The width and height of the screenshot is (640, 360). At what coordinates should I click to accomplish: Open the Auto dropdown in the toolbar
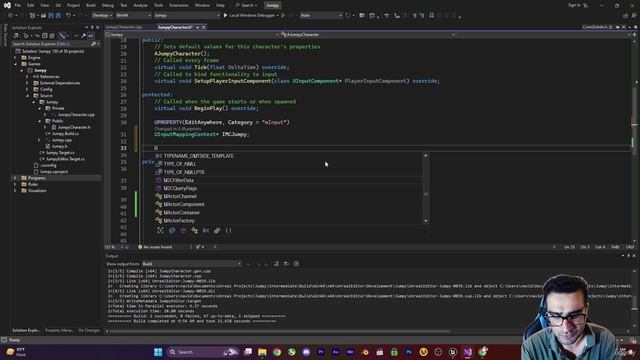(x=321, y=15)
